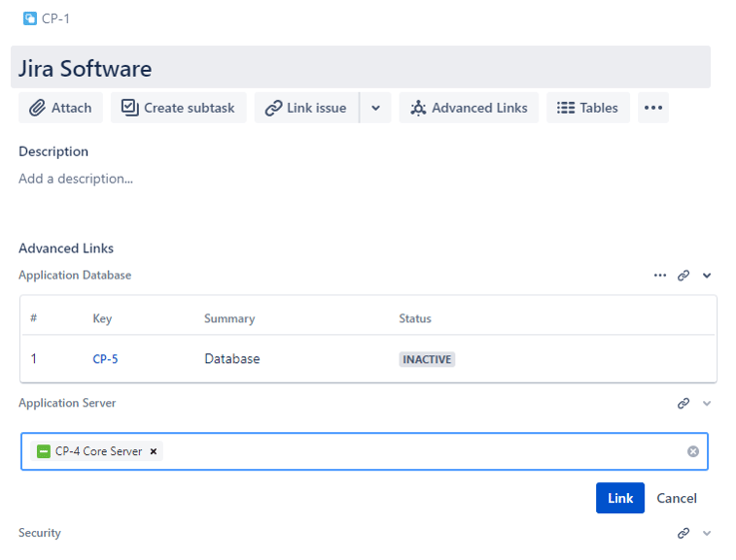Open the dropdown arrow beside Link issue
Screen dimensions: 736x560
375,108
